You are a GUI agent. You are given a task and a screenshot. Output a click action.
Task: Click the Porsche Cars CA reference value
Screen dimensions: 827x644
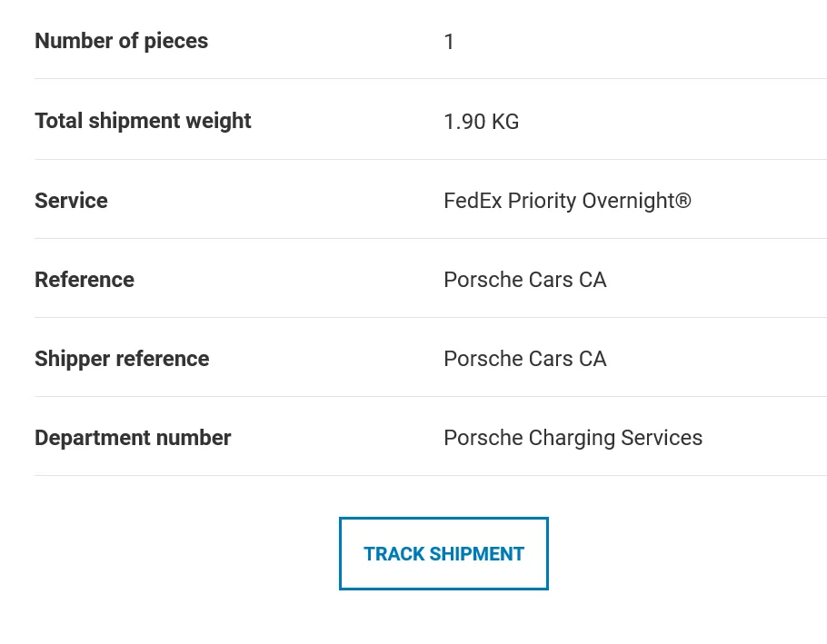point(525,280)
